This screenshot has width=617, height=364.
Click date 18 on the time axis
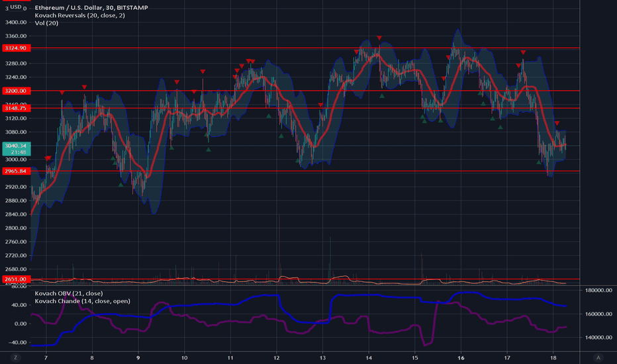pos(553,357)
